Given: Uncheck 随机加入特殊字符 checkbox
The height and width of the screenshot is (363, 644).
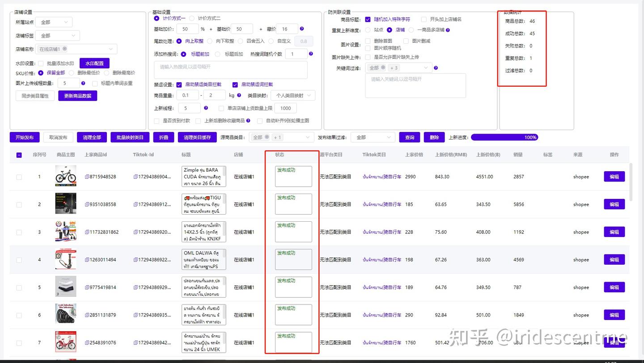Looking at the screenshot, I should [x=368, y=19].
